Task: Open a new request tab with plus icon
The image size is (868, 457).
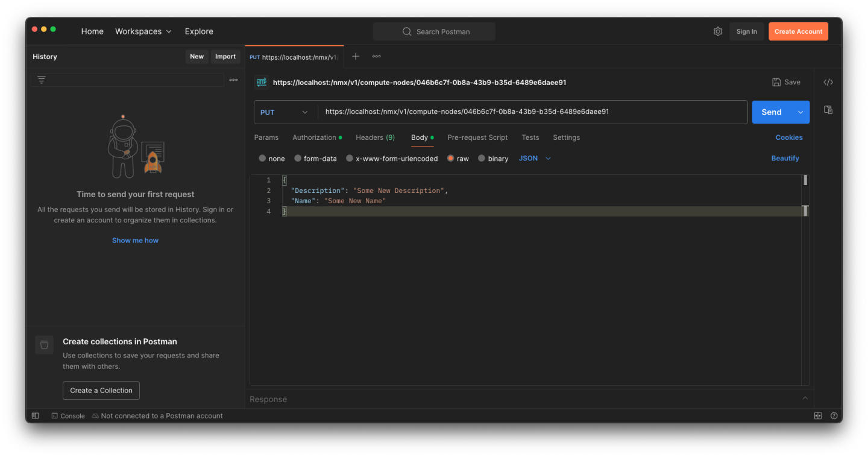Action: point(355,56)
